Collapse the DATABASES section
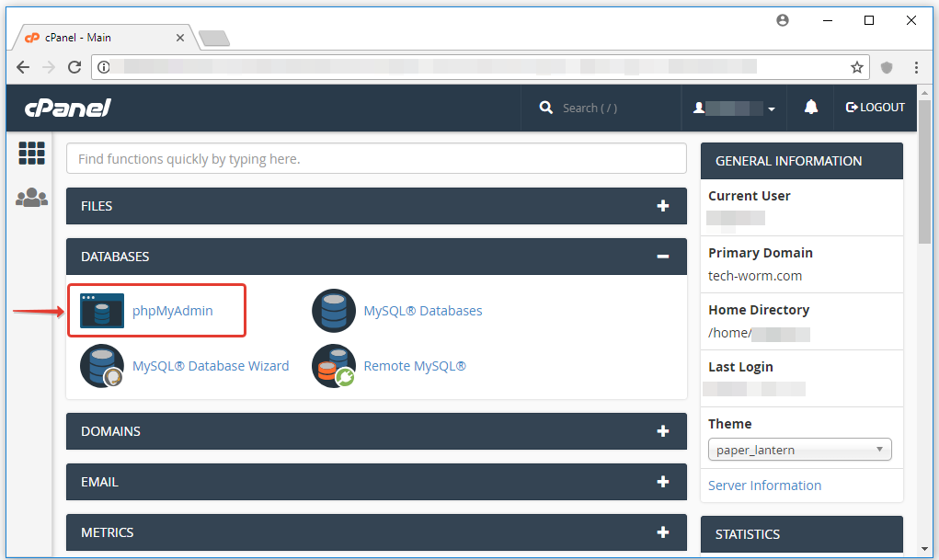Viewport: 939px width, 560px height. 662,257
